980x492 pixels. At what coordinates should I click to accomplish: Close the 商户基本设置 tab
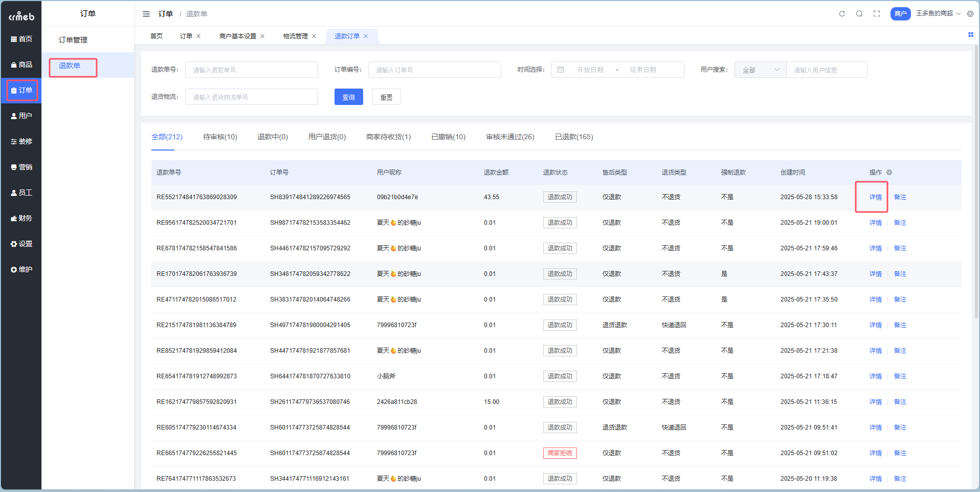[262, 36]
